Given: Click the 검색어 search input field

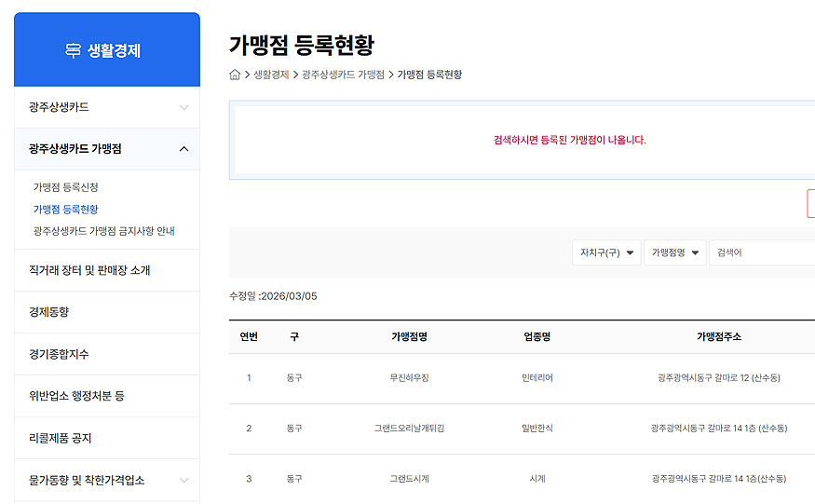Looking at the screenshot, I should pyautogui.click(x=762, y=252).
